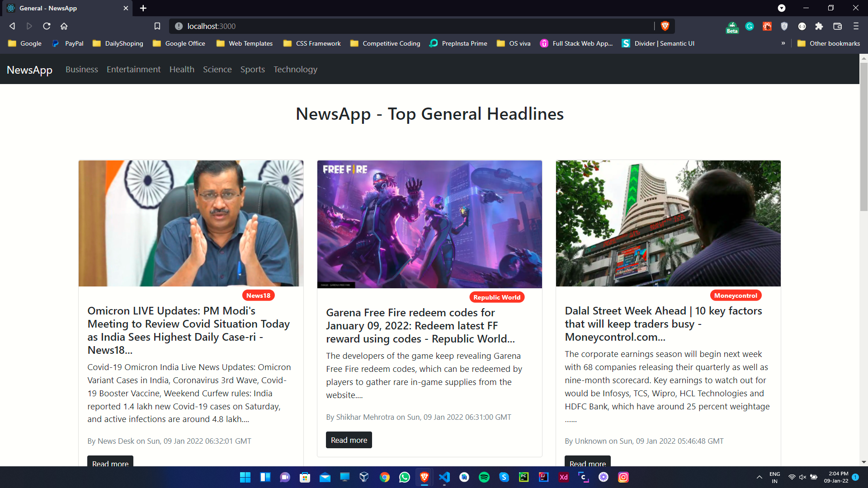Open the Grammarly extension
Image resolution: width=868 pixels, height=488 pixels.
750,26
